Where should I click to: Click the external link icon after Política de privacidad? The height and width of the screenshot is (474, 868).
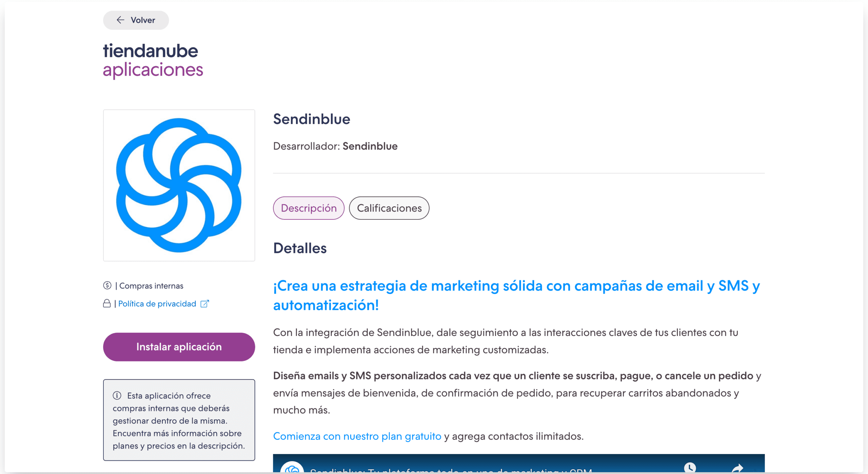click(205, 303)
